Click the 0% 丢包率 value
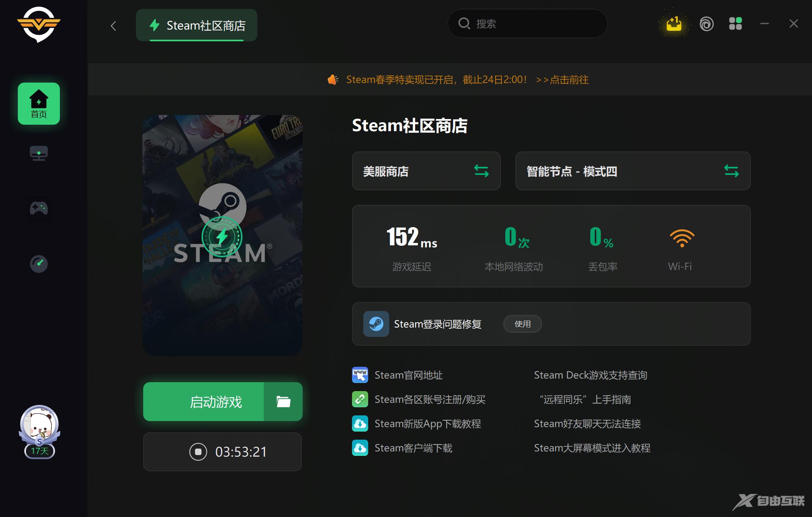 602,237
